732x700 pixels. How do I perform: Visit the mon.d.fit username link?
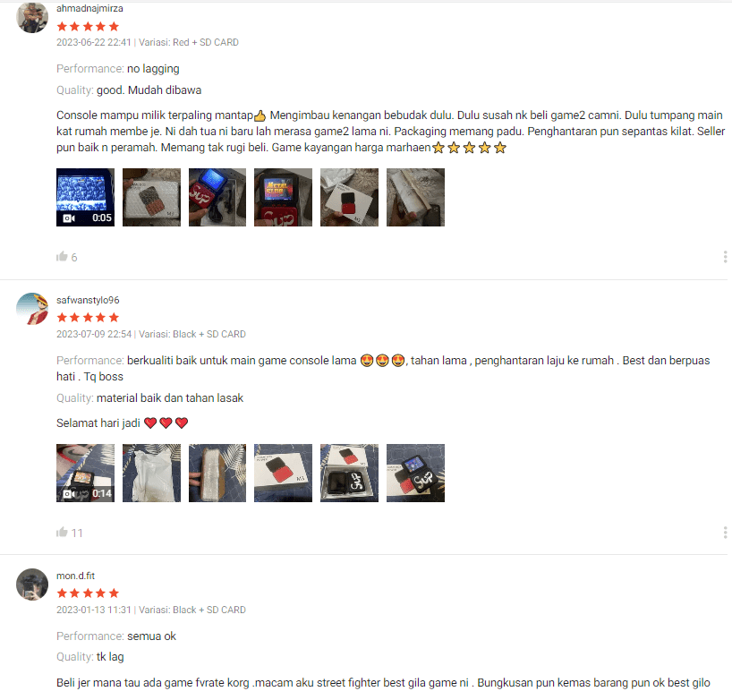pos(76,576)
